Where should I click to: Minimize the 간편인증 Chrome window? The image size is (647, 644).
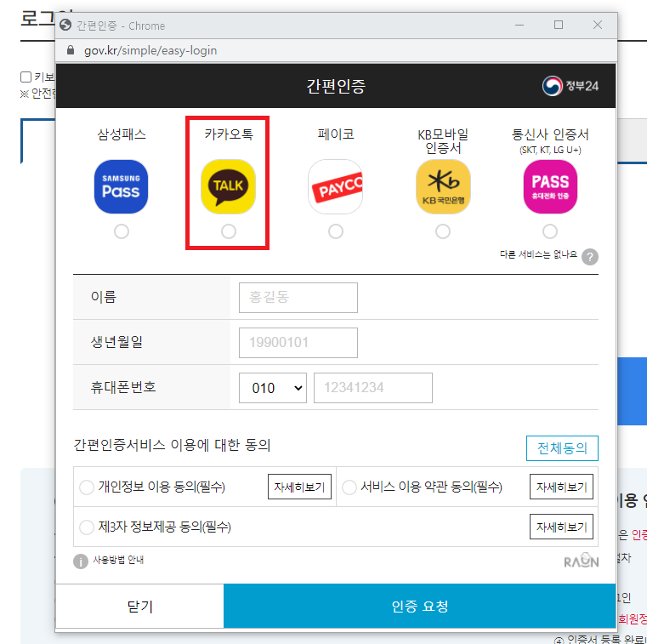click(519, 25)
